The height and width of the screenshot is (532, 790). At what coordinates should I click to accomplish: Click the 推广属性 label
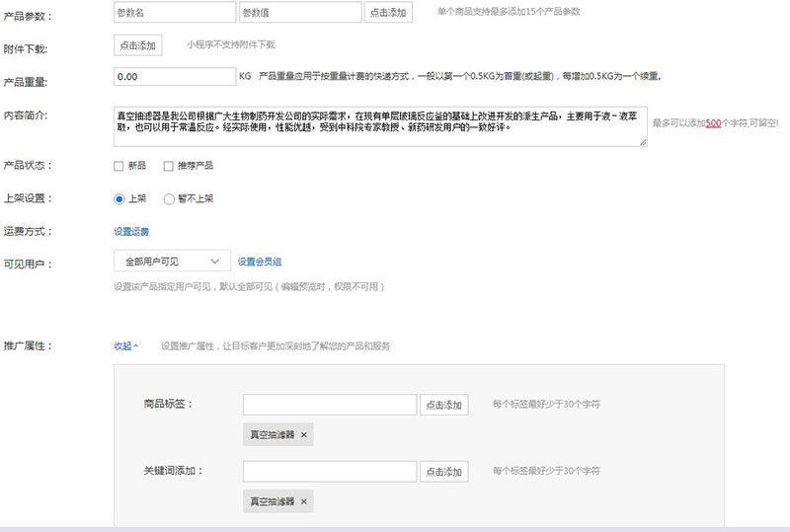[28, 346]
